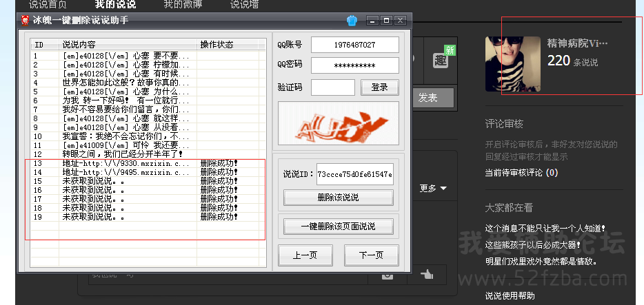644x305 pixels.
Task: Click the 操作状态 column header
Action: pos(228,45)
